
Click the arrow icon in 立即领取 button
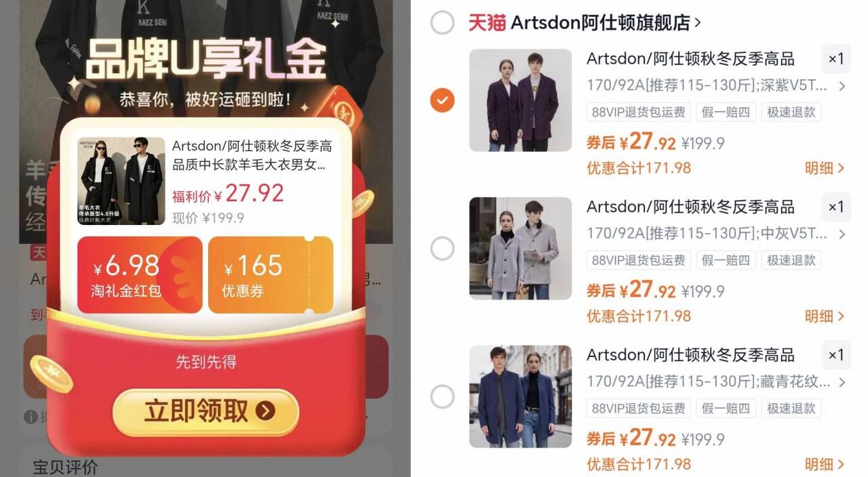[266, 411]
